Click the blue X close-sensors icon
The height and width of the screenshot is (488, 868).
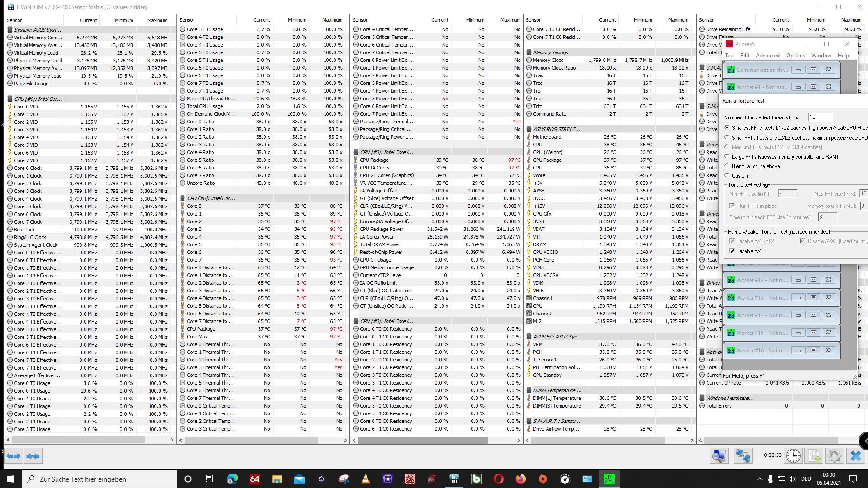(855, 455)
